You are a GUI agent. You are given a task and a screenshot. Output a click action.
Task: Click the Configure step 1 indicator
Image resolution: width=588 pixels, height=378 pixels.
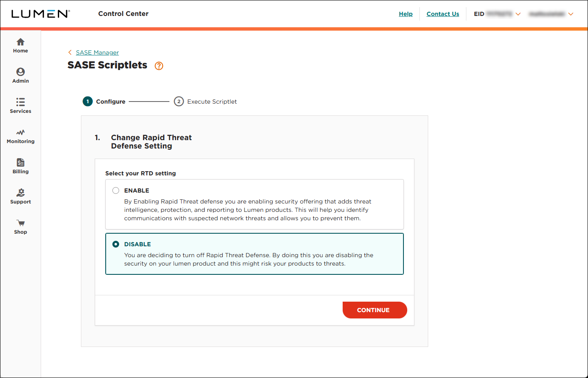(88, 102)
